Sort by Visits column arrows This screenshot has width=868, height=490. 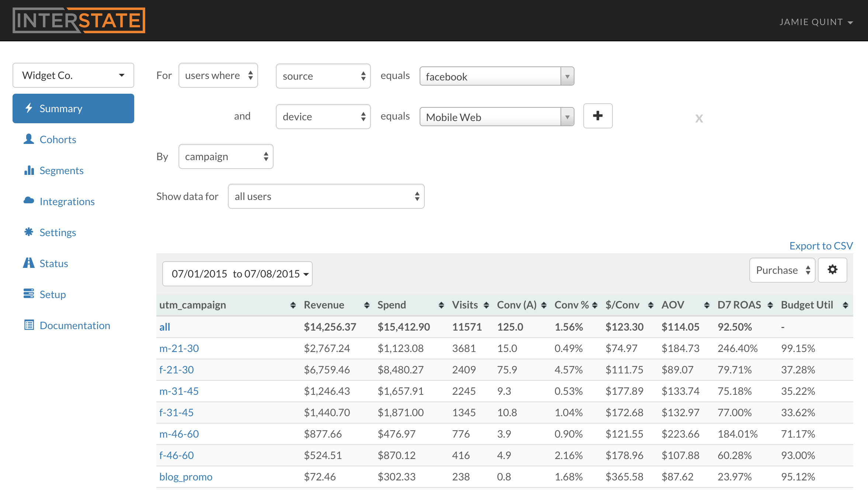[x=486, y=305]
